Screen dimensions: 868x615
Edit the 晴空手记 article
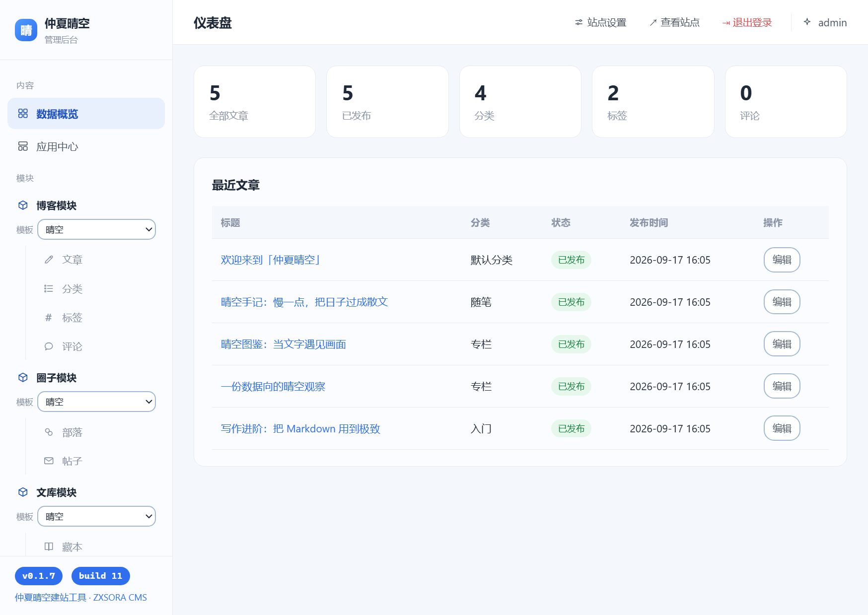pyautogui.click(x=782, y=302)
